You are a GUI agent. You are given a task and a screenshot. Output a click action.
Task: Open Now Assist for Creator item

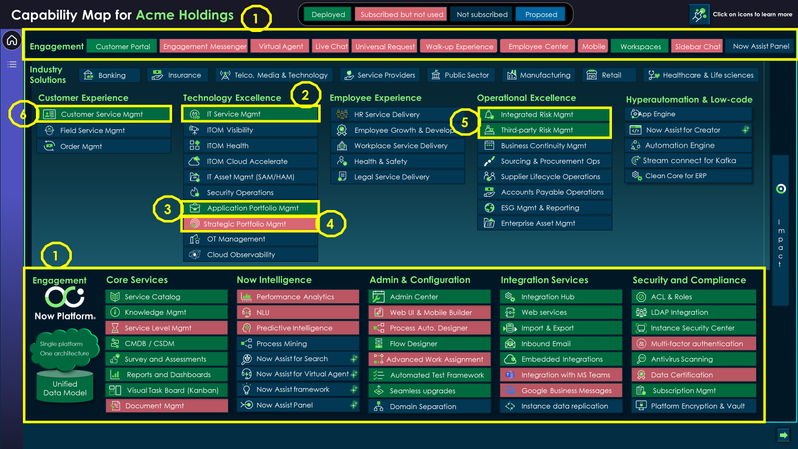689,130
